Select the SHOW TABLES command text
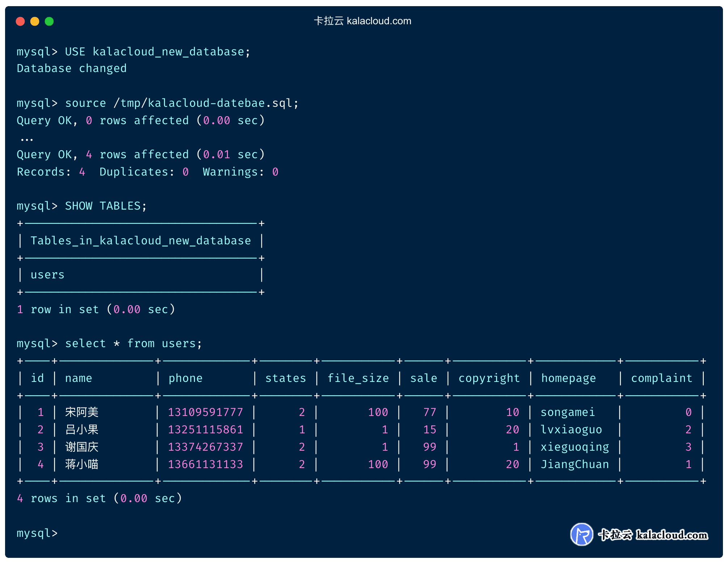The image size is (728, 564). pos(105,206)
